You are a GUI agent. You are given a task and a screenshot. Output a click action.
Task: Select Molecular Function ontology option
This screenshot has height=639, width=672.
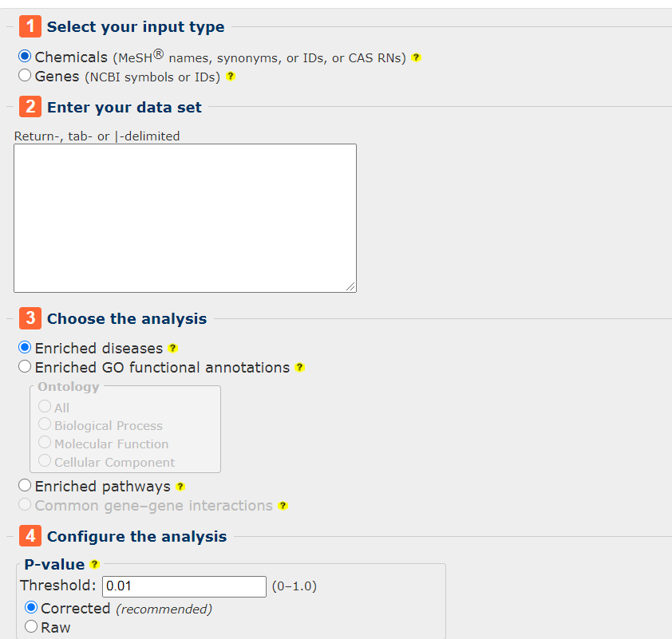45,443
